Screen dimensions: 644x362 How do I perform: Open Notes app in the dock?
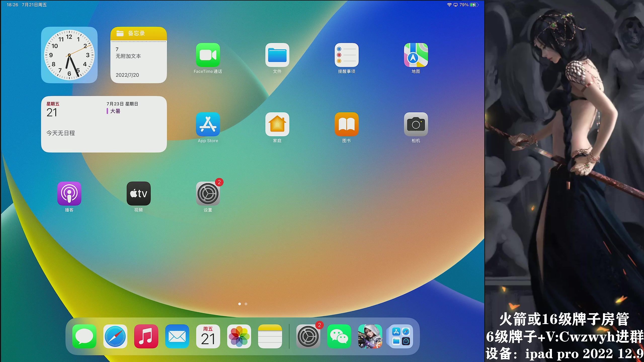click(270, 336)
